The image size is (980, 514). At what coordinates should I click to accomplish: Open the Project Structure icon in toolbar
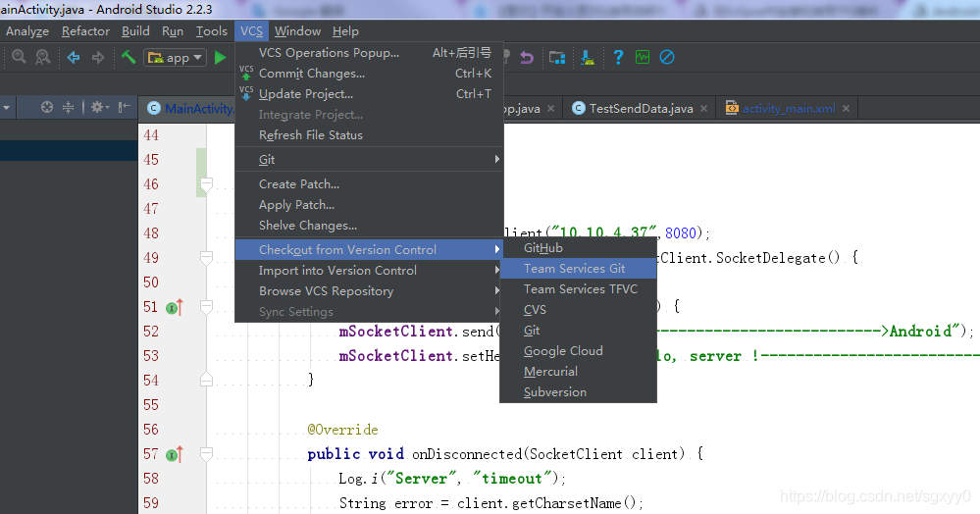tap(557, 58)
